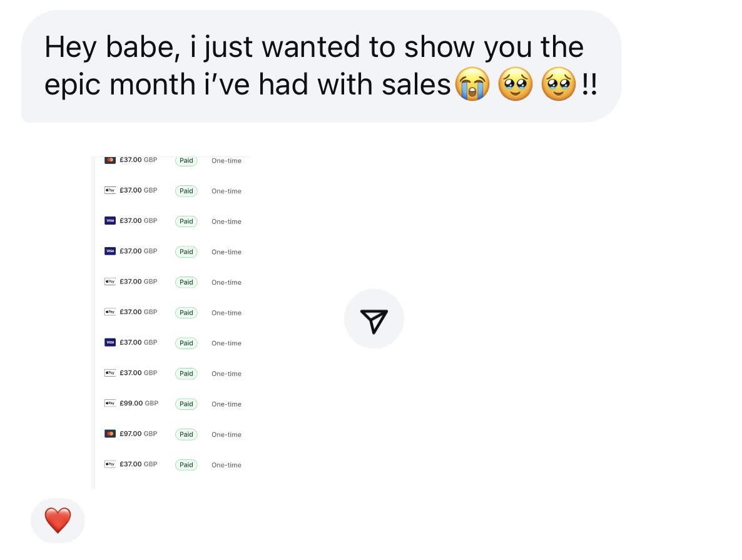
Task: Click the Mastercard icon beside £97.00
Action: click(x=109, y=434)
